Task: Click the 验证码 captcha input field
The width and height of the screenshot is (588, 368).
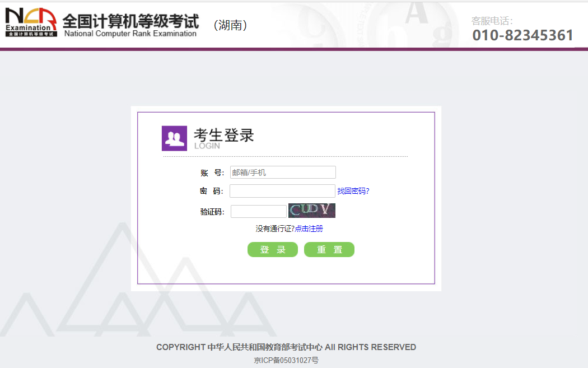Action: click(x=258, y=211)
